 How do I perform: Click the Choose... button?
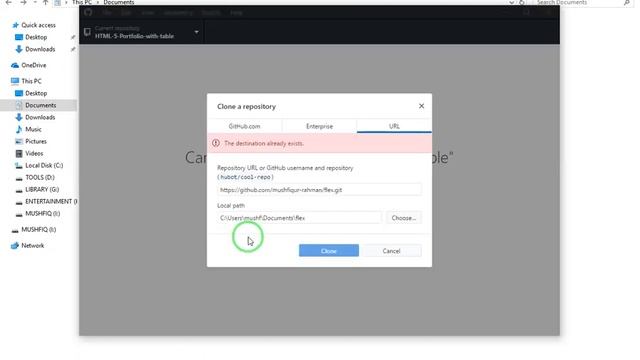click(x=404, y=218)
